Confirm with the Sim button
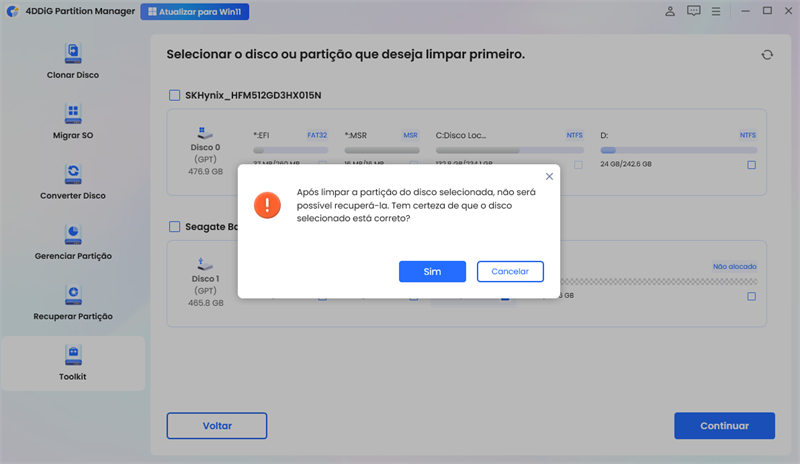 [x=432, y=271]
